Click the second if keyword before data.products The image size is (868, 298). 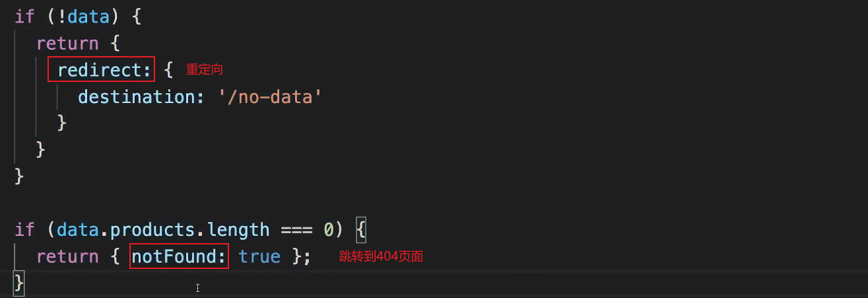pyautogui.click(x=24, y=229)
